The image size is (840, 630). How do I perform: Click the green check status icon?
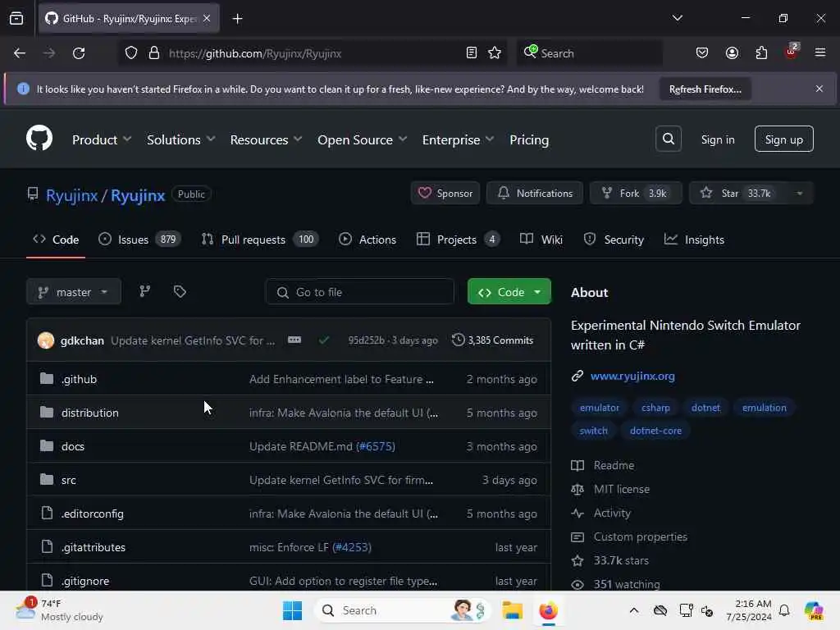[x=323, y=340]
